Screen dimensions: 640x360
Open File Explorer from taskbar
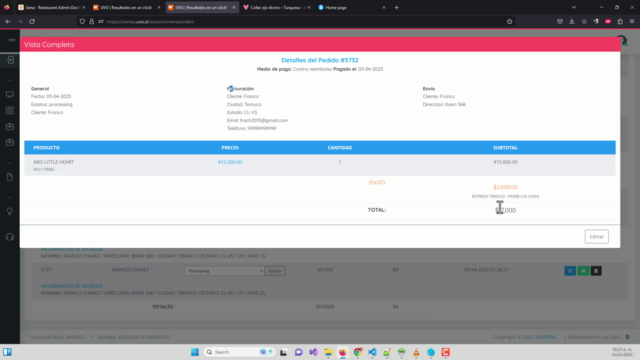328,352
